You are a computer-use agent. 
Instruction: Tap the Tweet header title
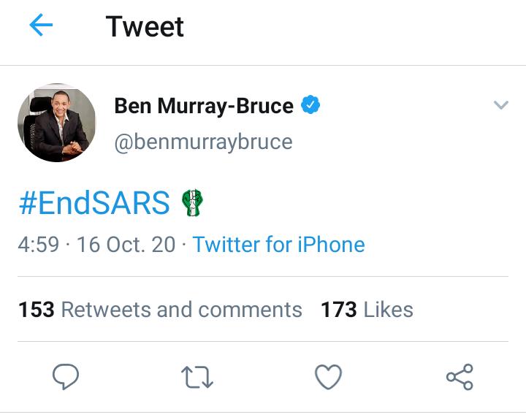point(145,26)
